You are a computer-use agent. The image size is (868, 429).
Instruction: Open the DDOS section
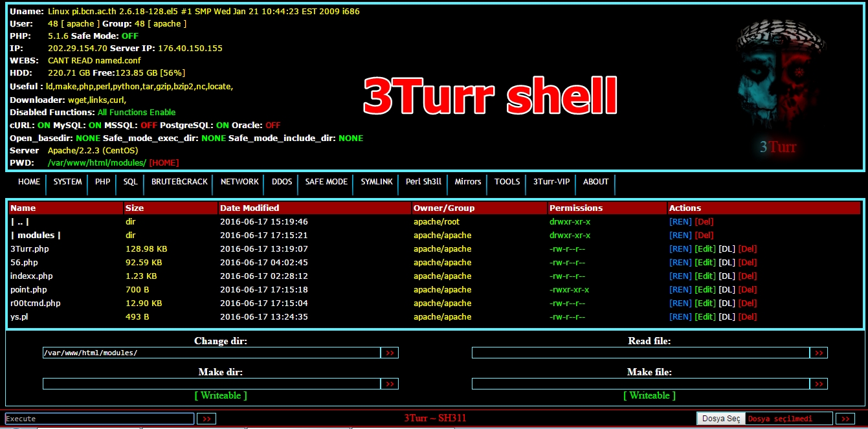pos(281,182)
